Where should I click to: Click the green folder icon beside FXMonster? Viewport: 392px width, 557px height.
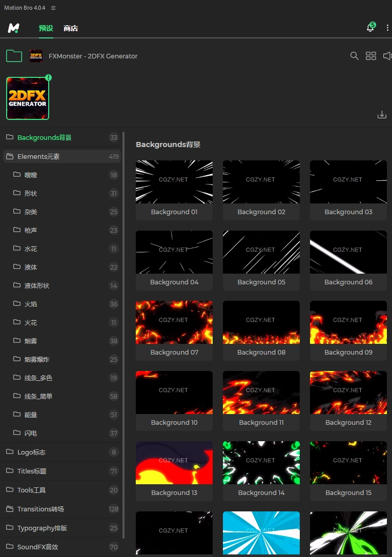pos(14,56)
